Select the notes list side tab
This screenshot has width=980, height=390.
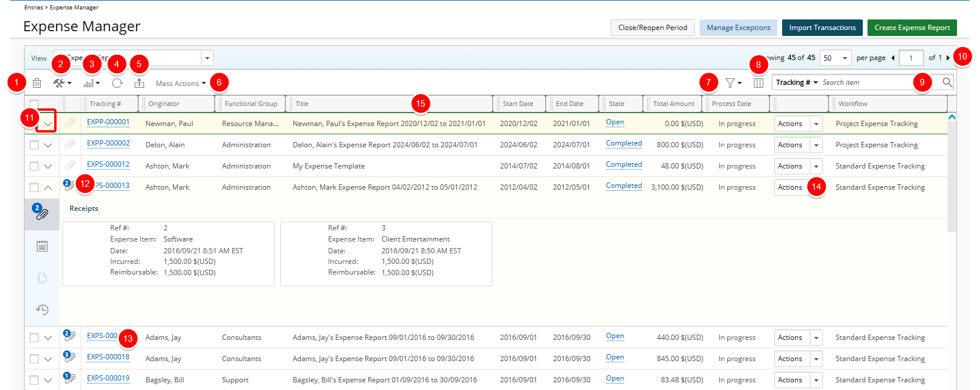click(42, 246)
